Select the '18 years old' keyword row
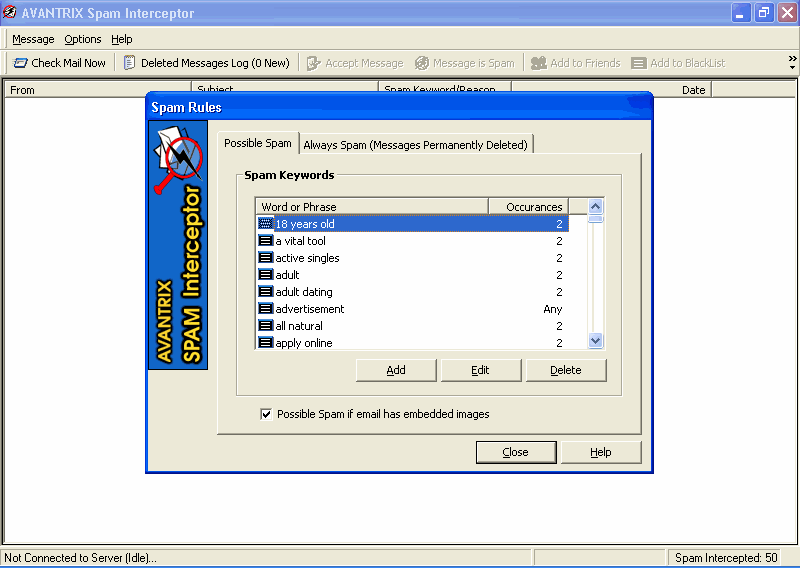This screenshot has width=800, height=568. pyautogui.click(x=412, y=224)
